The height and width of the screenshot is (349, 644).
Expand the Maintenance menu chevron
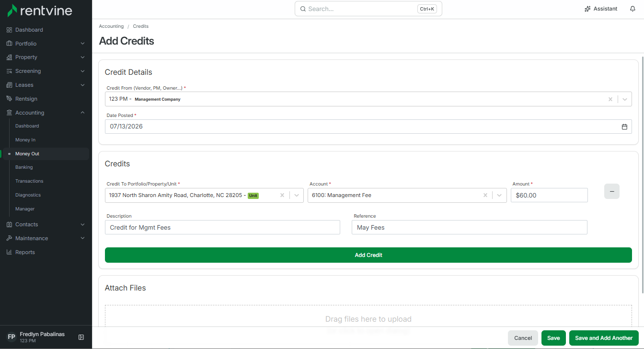[x=82, y=238]
